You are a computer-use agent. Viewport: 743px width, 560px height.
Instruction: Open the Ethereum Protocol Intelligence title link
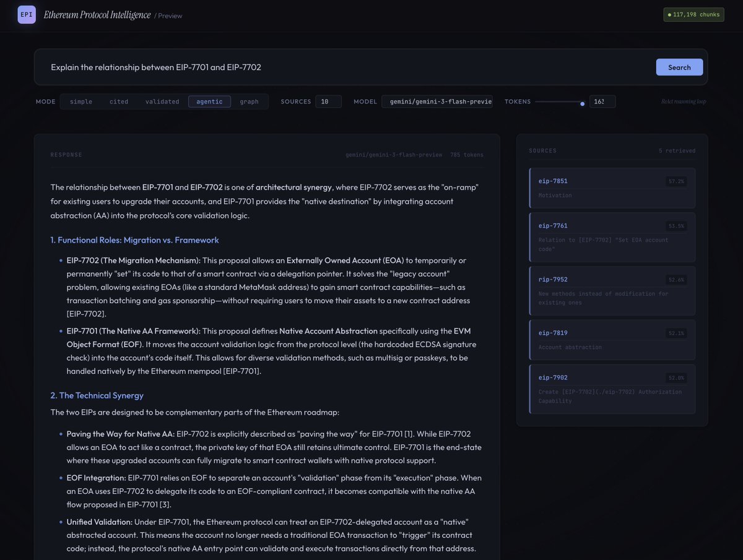(x=97, y=15)
